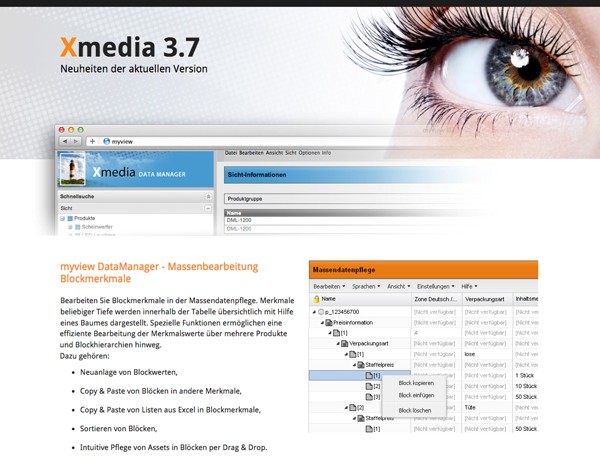600x461 pixels.
Task: Click the globe icon beside myview address
Action: pos(107,141)
